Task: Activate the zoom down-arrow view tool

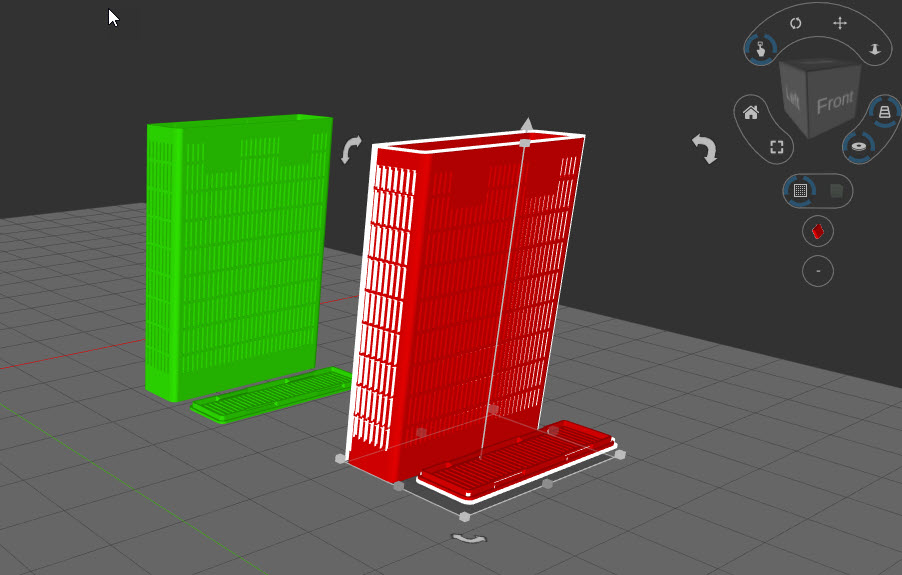Action: (875, 49)
